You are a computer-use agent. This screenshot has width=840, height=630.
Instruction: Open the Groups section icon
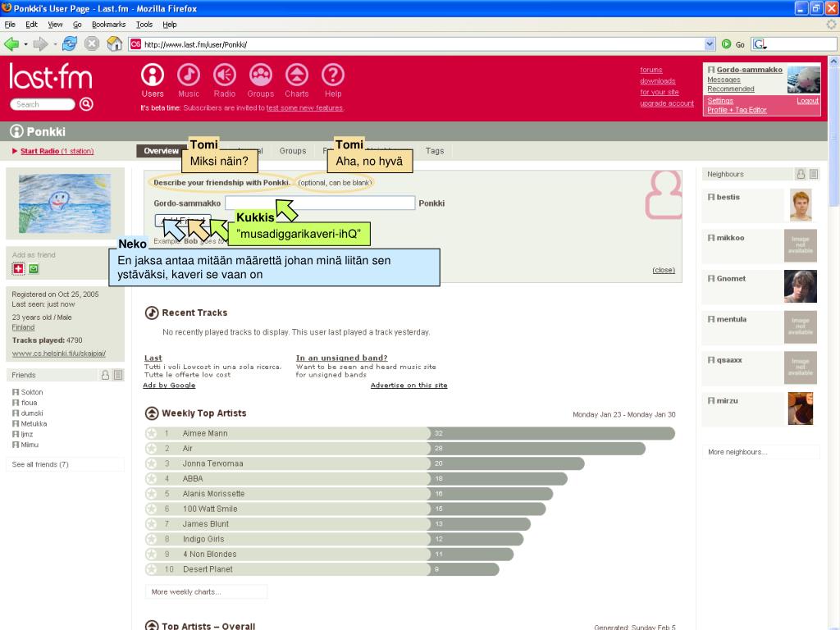[x=261, y=75]
